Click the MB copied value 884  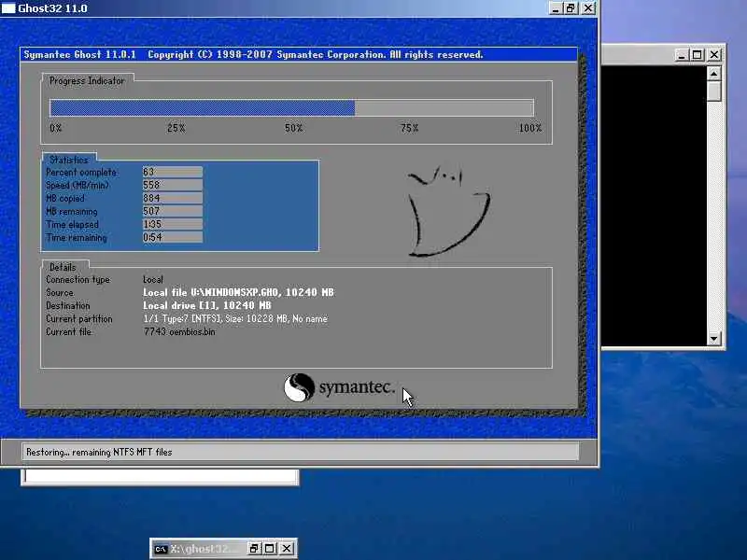(173, 198)
